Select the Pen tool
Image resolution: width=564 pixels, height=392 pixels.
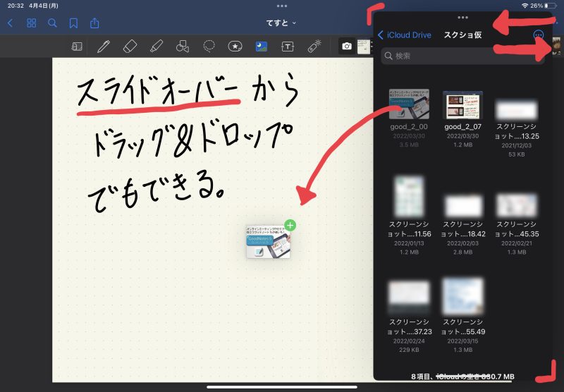(104, 47)
